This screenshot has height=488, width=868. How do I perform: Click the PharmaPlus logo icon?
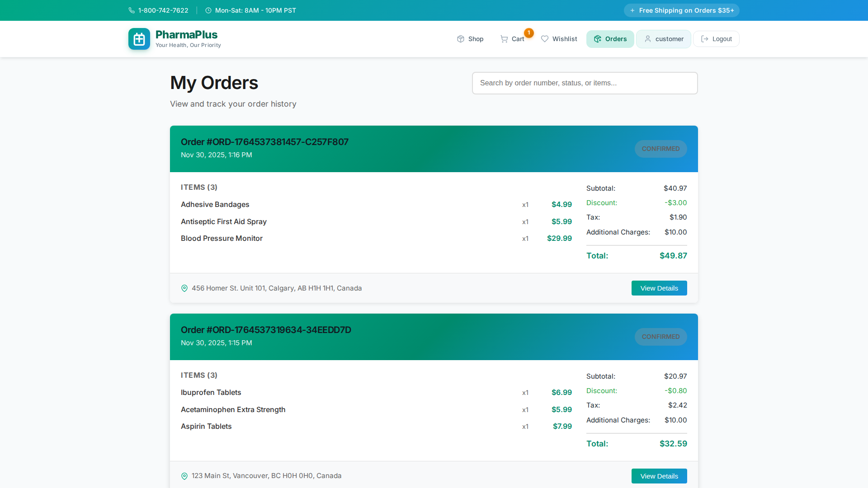(139, 39)
